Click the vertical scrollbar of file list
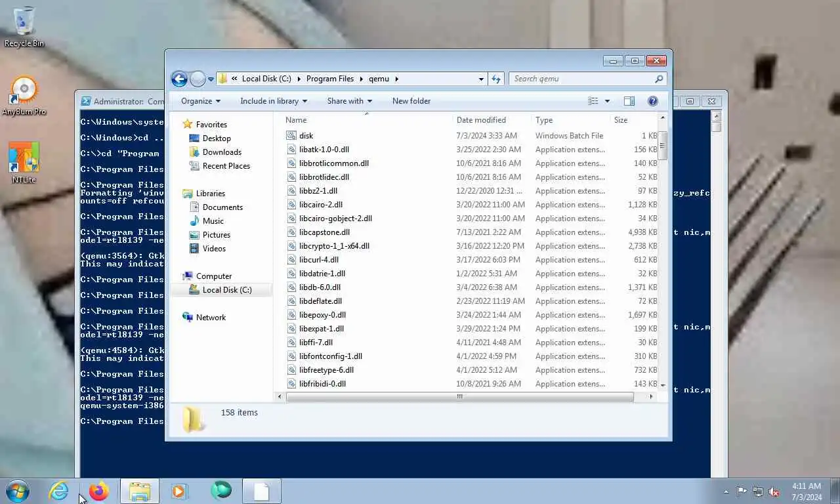The image size is (840, 504). tap(662, 146)
